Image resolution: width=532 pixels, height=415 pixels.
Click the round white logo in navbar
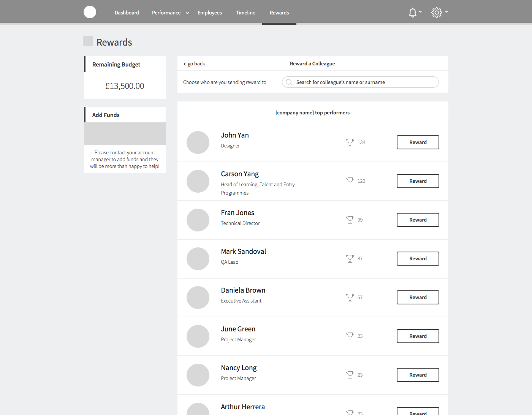[90, 12]
